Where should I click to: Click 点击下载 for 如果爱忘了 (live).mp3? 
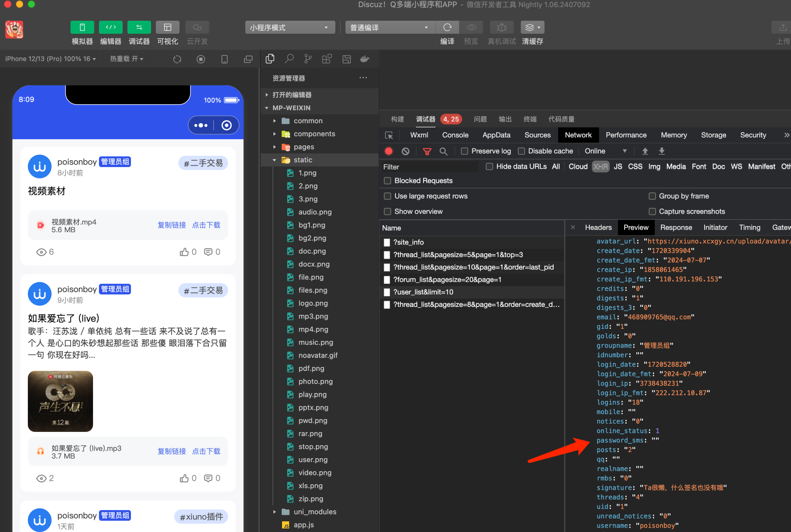(x=206, y=452)
